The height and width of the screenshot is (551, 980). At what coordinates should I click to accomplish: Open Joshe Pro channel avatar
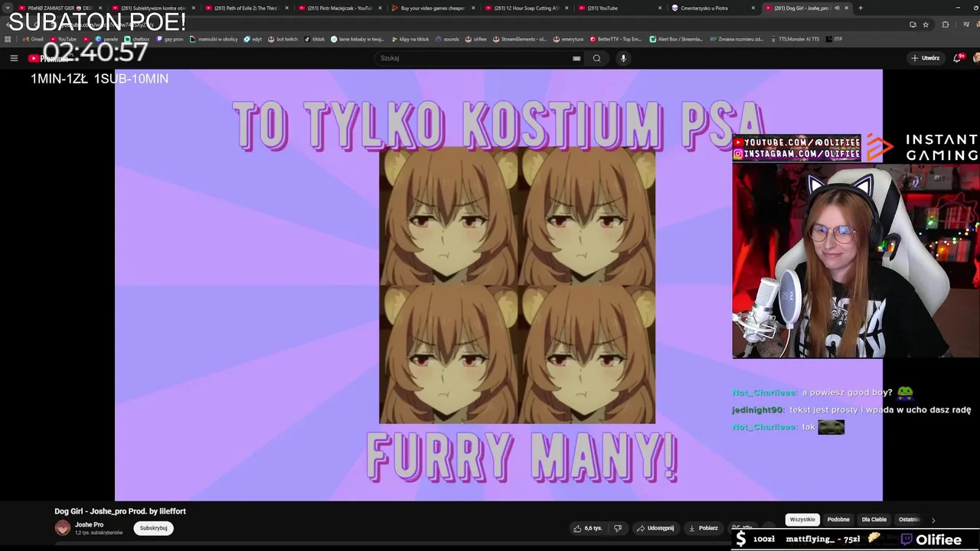[x=62, y=528]
